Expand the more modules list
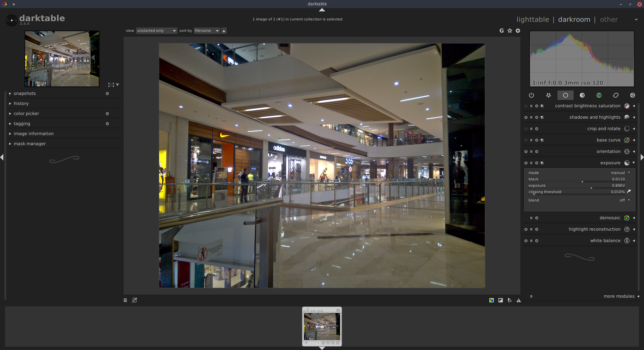 pyautogui.click(x=619, y=296)
